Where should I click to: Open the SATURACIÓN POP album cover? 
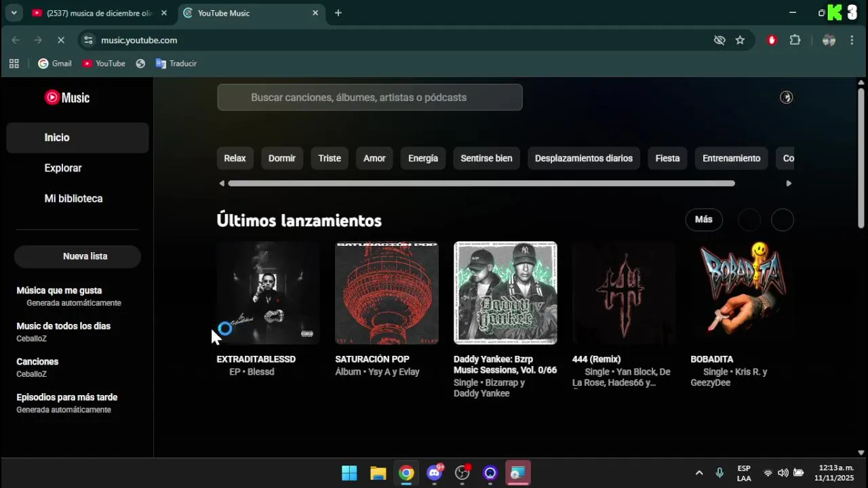pos(387,293)
